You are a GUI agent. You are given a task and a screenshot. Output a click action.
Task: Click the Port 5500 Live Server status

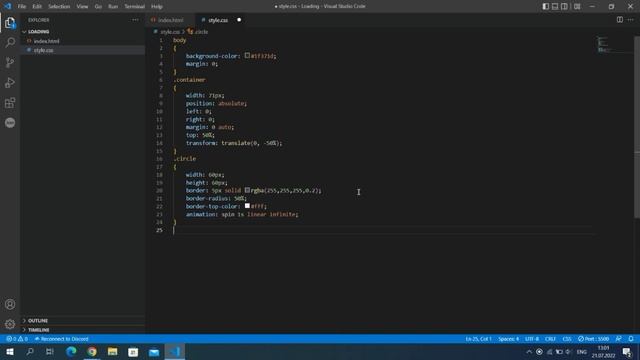click(594, 339)
